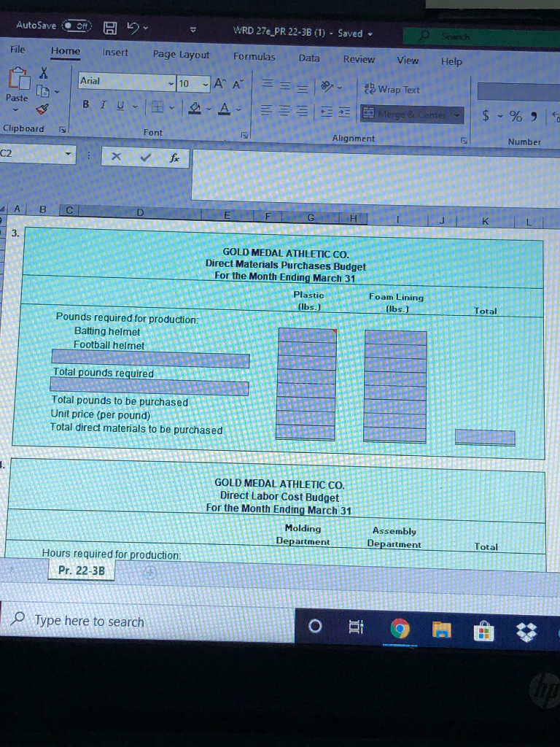Click the Total direct materials Total cell
Screen dimensions: 560x747
[485, 437]
